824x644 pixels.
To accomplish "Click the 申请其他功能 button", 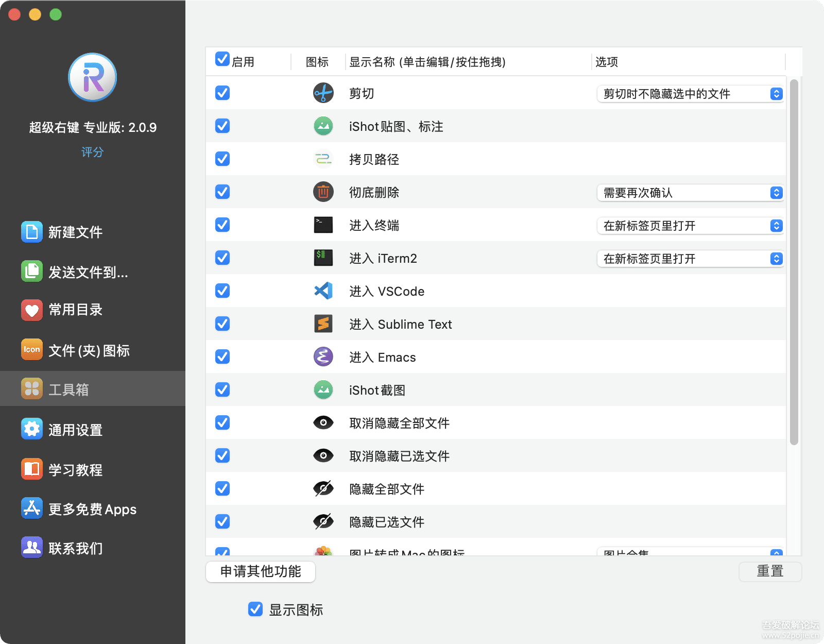I will point(261,571).
